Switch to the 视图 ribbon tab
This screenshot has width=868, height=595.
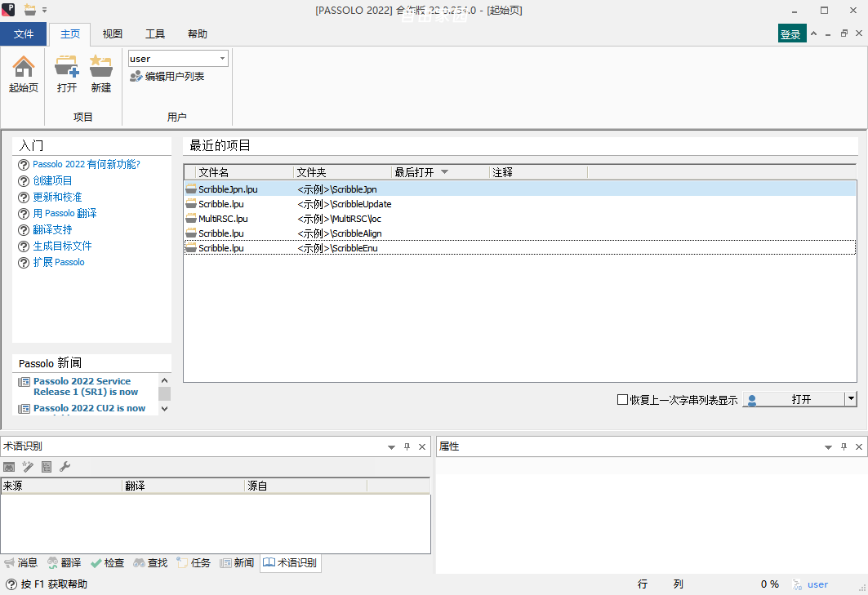point(112,34)
